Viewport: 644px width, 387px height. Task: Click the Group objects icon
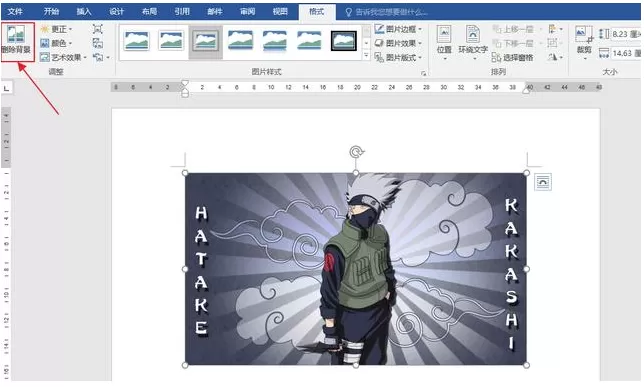(555, 43)
